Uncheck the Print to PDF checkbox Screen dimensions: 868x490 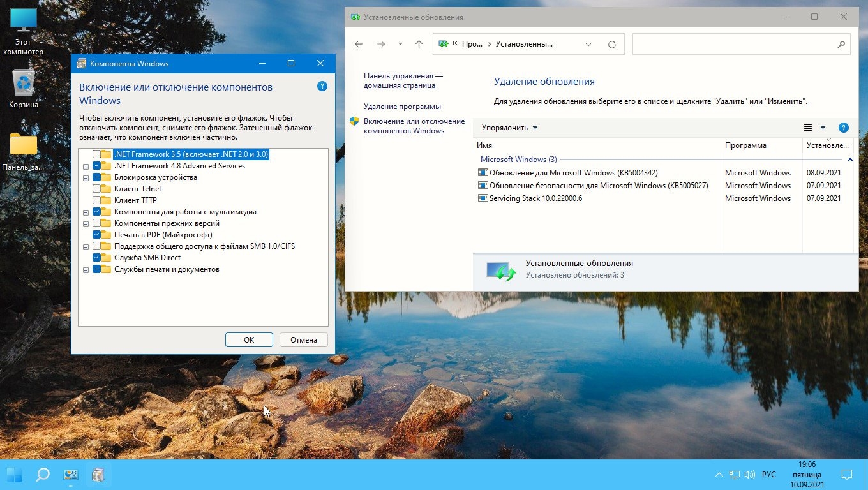coord(96,235)
